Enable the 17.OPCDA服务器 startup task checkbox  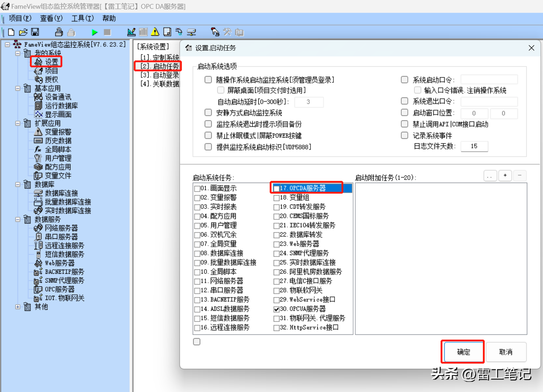coord(277,189)
